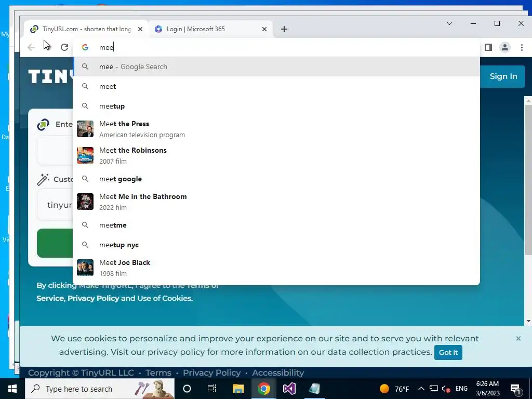532x399 pixels.
Task: Click the taskbar search box
Action: (x=100, y=389)
